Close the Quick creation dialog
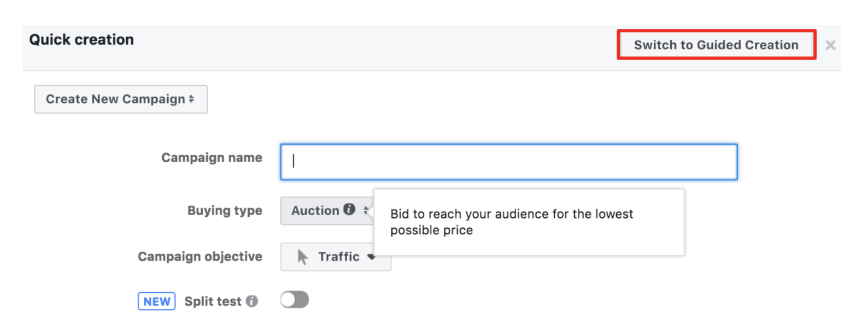Image resolution: width=868 pixels, height=320 pixels. pyautogui.click(x=830, y=45)
